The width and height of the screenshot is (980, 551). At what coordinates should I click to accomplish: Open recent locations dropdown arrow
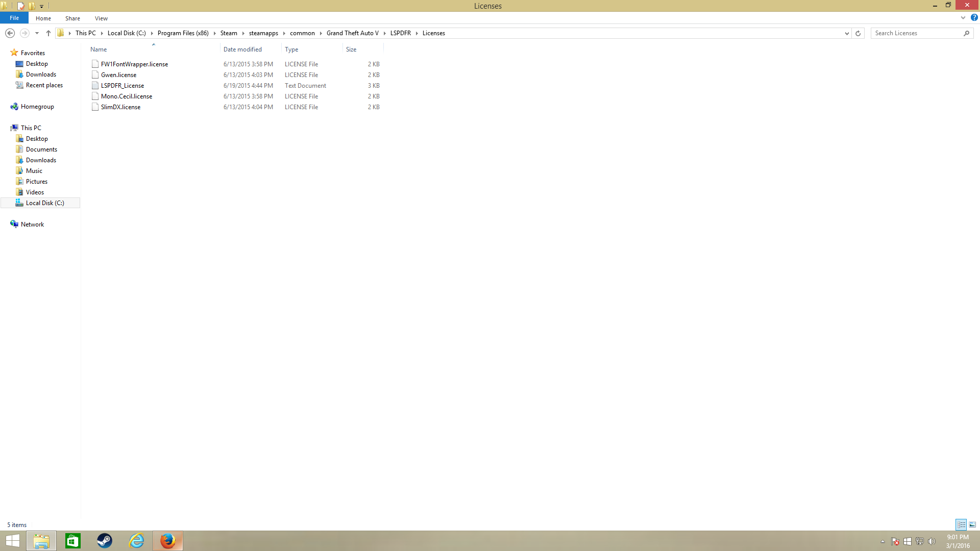[x=37, y=33]
